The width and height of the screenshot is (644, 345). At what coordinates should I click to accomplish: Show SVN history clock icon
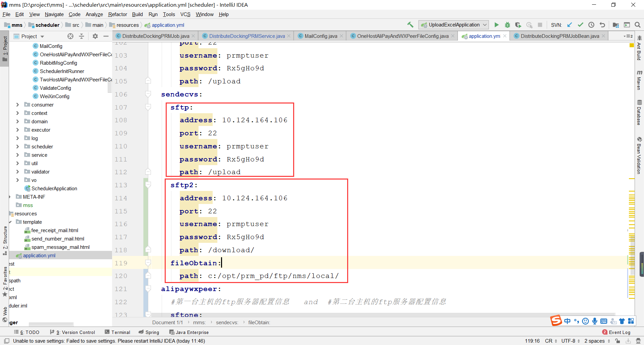(x=591, y=25)
